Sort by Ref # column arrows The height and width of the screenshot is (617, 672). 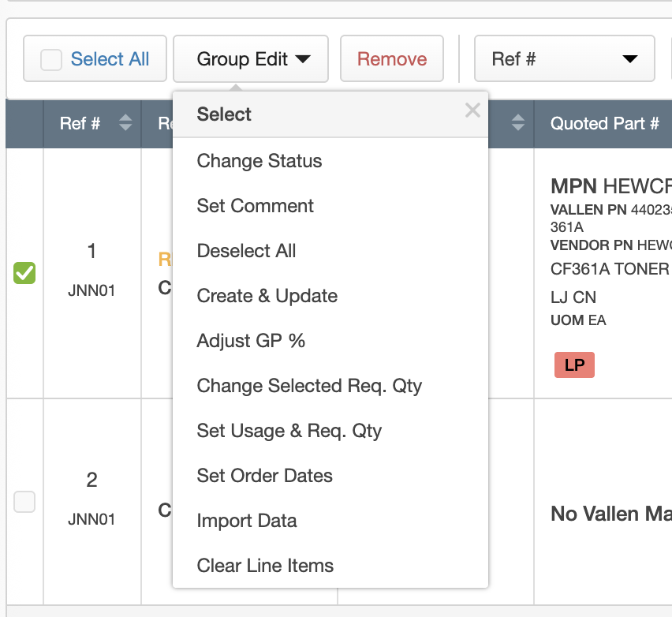pos(125,123)
